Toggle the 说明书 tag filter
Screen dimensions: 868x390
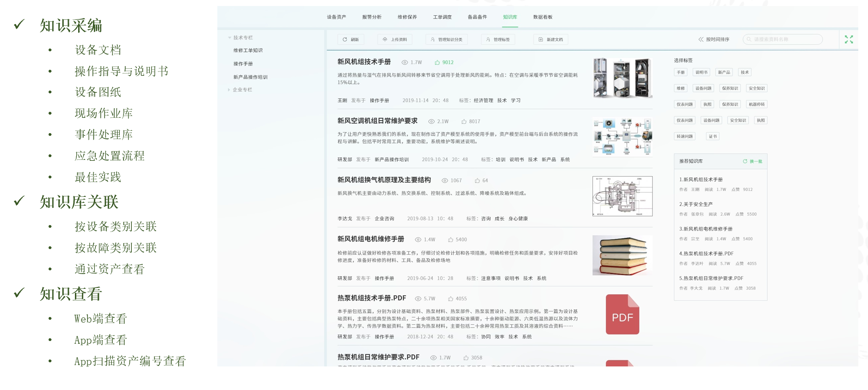702,73
